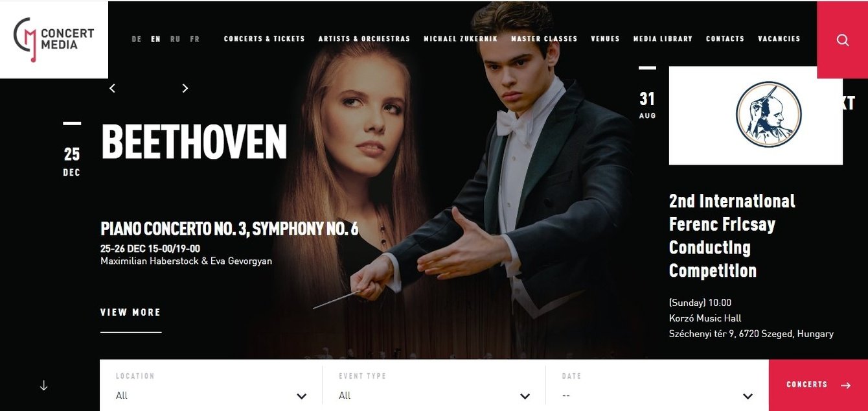Go to Master Classes page
The height and width of the screenshot is (411, 868).
pyautogui.click(x=544, y=39)
